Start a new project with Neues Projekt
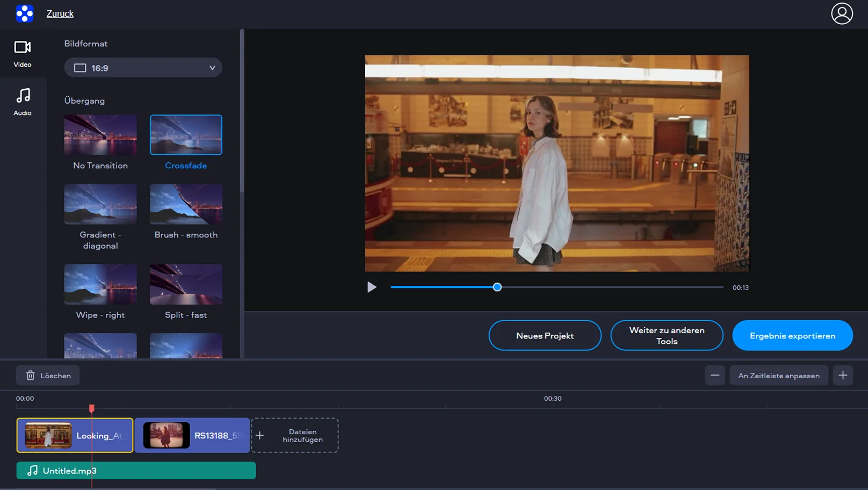The height and width of the screenshot is (490, 868). [545, 336]
